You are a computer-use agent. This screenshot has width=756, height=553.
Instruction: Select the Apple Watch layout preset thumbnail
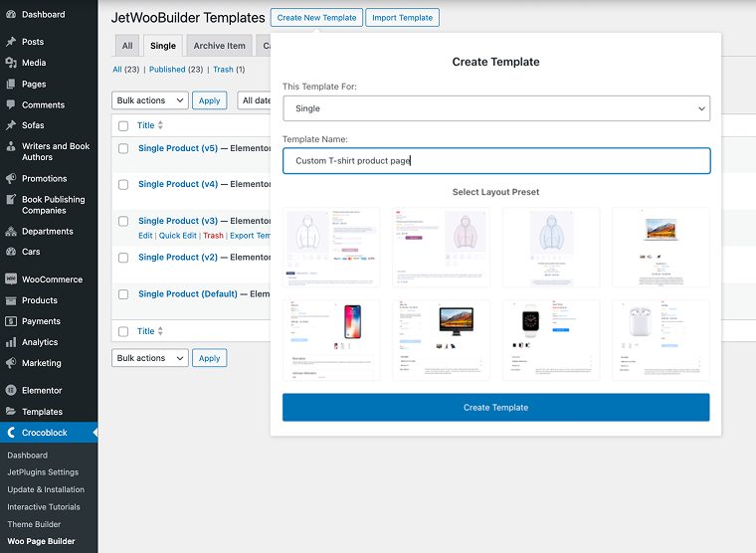[x=551, y=340]
